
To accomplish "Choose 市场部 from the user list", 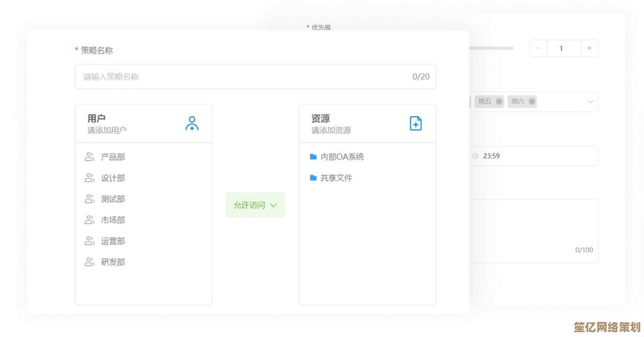I will click(x=113, y=220).
